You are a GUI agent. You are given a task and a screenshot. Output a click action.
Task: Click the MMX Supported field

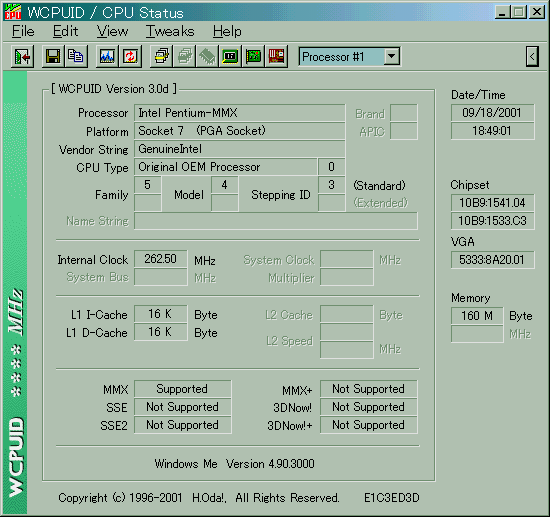[183, 389]
